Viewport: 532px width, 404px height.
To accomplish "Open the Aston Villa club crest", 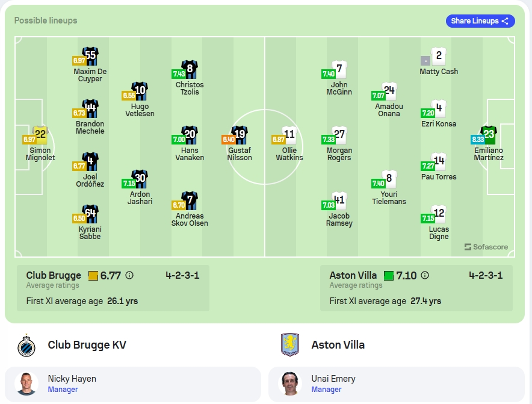I will [289, 345].
